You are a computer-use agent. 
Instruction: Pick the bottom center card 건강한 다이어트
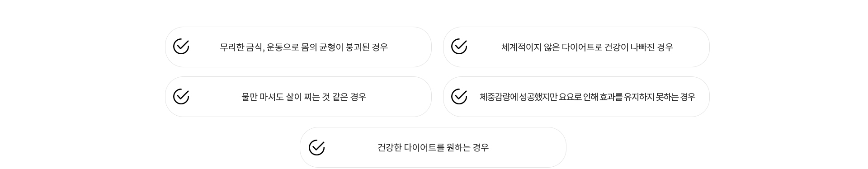433,147
